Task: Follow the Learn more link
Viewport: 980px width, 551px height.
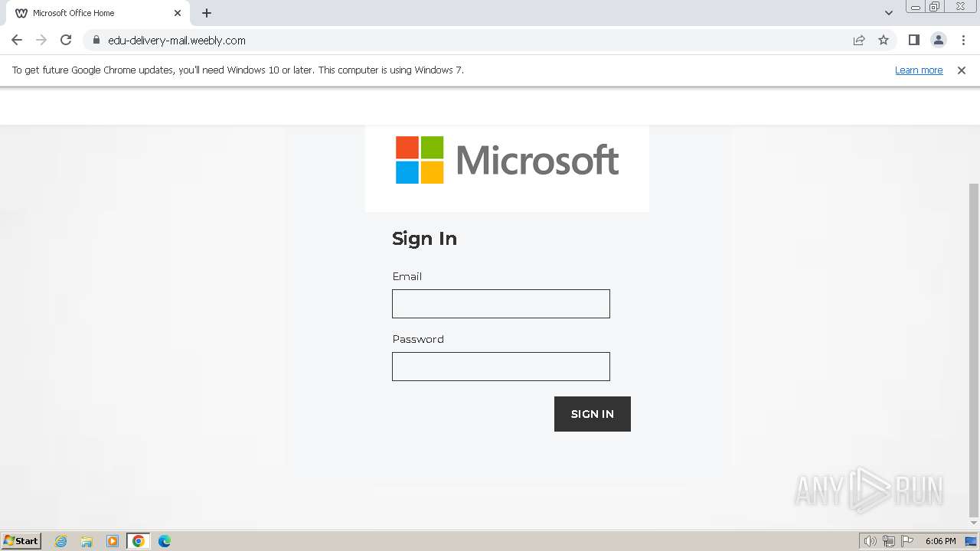Action: coord(919,70)
